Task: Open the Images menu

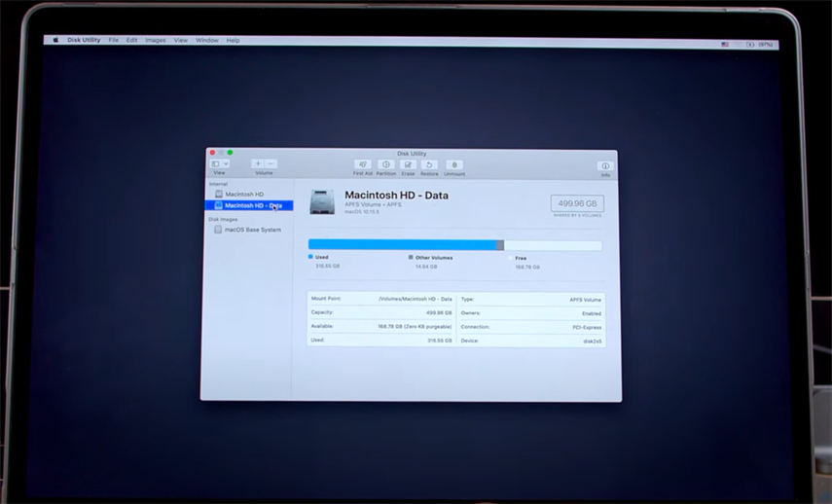Action: tap(156, 40)
